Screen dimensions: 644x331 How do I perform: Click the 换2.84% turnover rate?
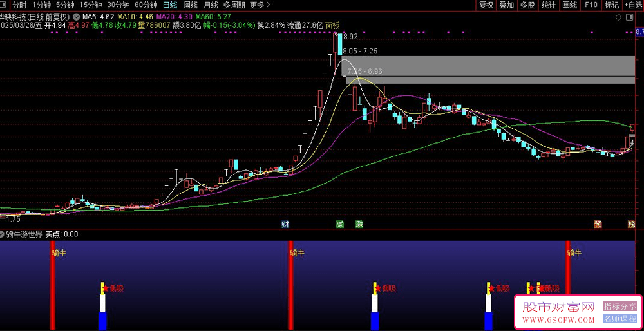pos(271,26)
